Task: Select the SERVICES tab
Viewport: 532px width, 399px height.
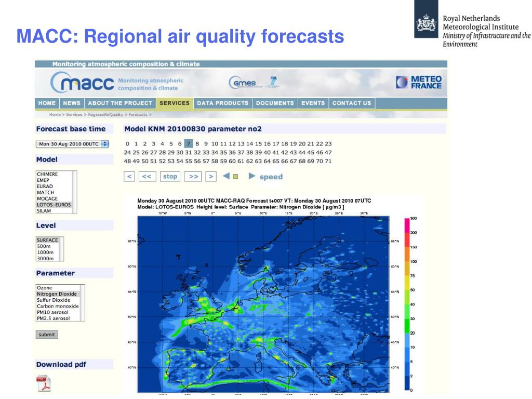Action: point(175,103)
